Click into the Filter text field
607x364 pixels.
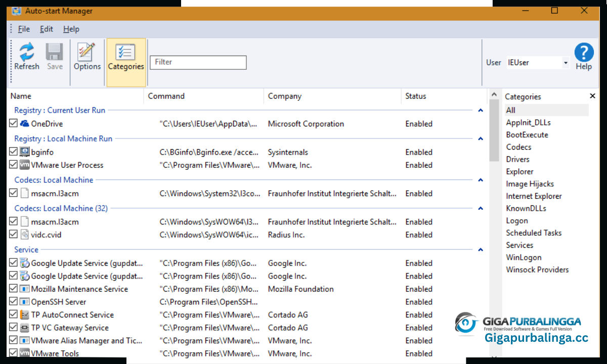198,62
